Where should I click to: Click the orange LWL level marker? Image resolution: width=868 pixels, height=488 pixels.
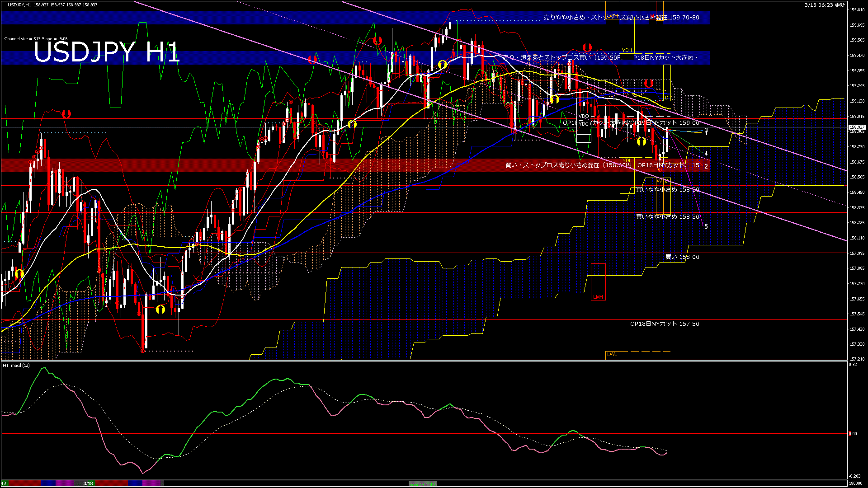tap(612, 354)
